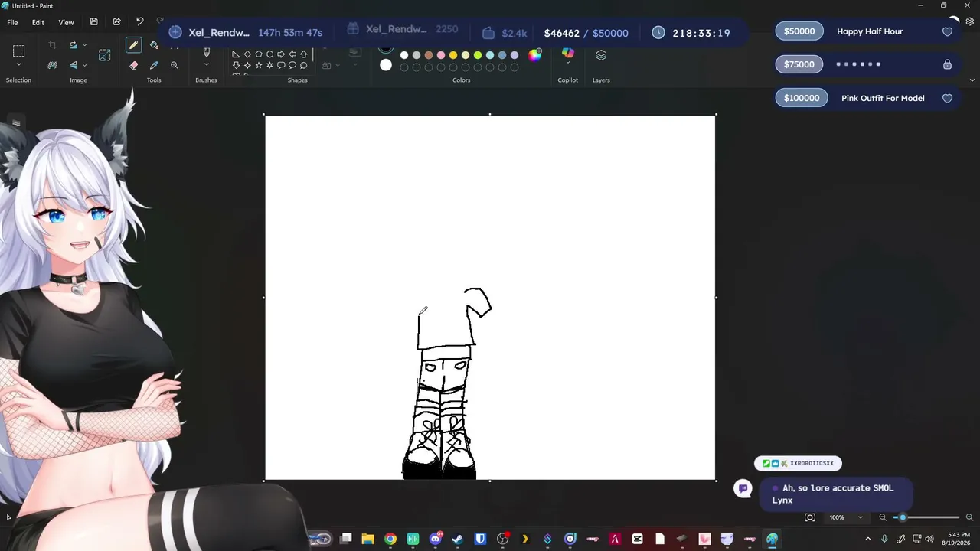The width and height of the screenshot is (980, 551).
Task: Open File Explorer from the taskbar
Action: point(367,539)
